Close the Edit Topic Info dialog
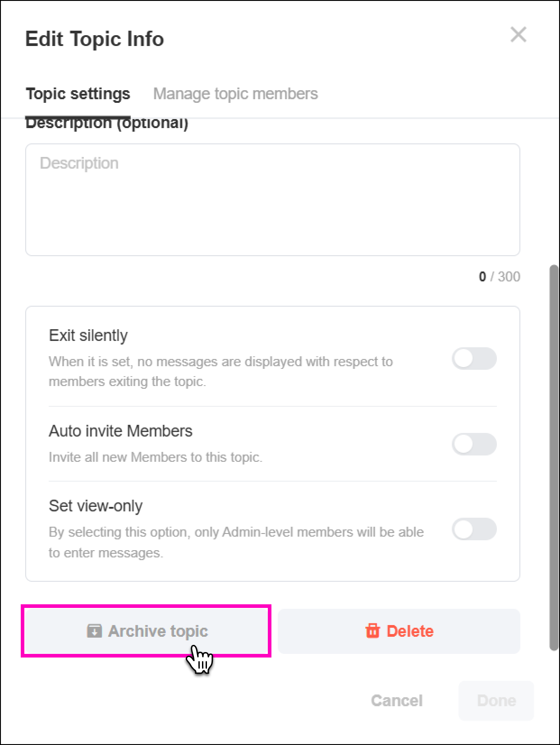 (x=518, y=35)
